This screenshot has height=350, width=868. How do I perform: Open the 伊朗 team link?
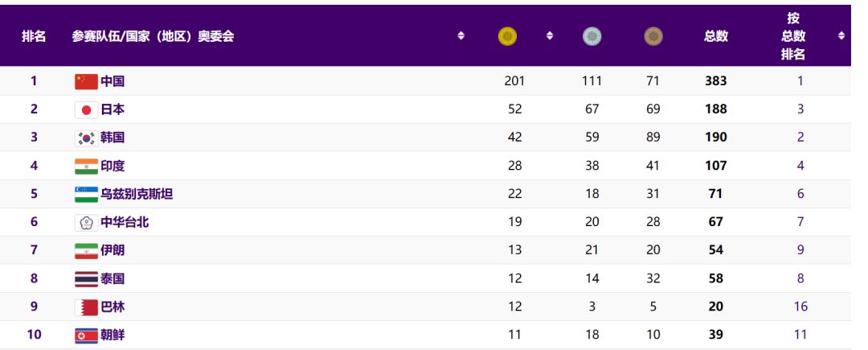[x=113, y=250]
